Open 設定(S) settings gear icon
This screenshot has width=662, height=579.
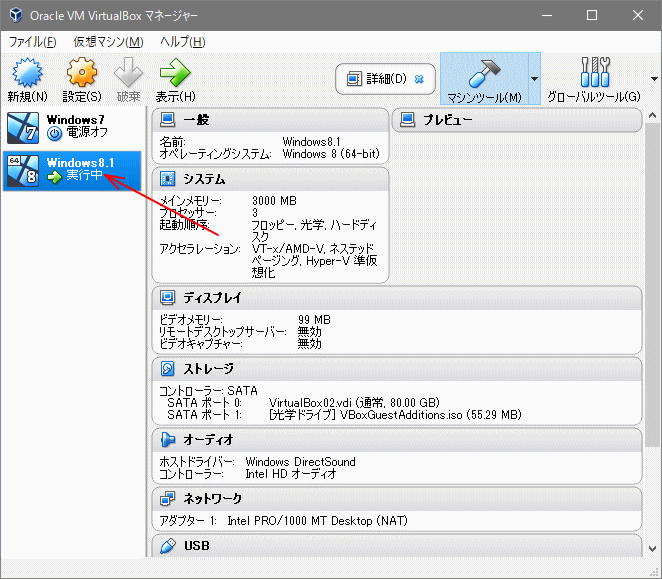pos(81,73)
